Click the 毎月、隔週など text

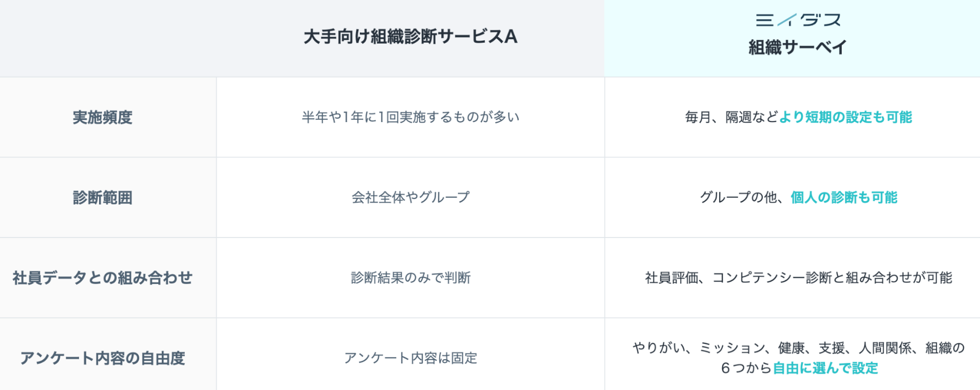731,117
